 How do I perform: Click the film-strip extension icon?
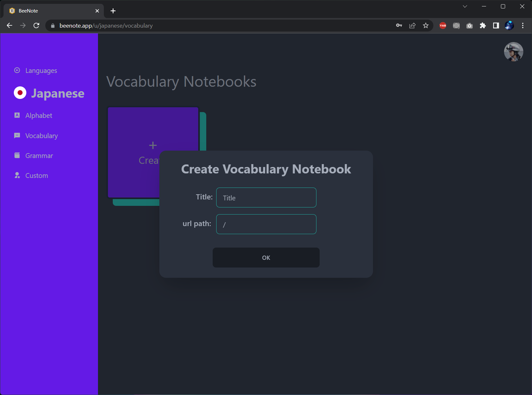(456, 25)
